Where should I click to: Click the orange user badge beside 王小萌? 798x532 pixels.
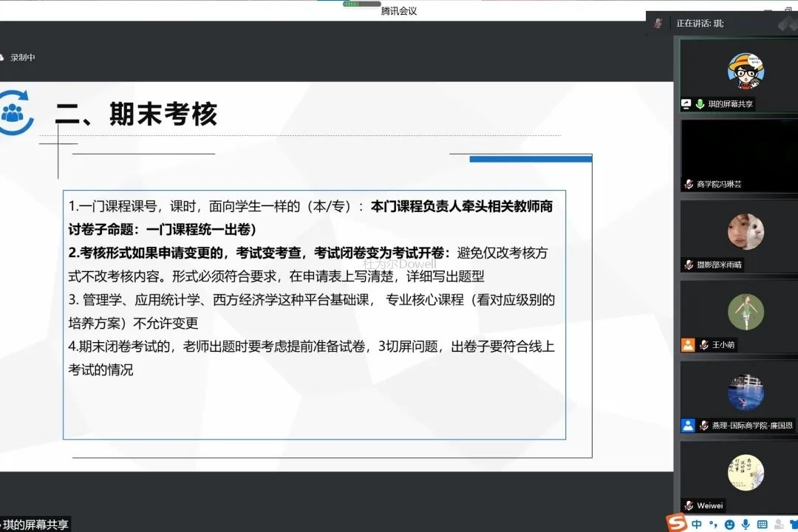(688, 344)
